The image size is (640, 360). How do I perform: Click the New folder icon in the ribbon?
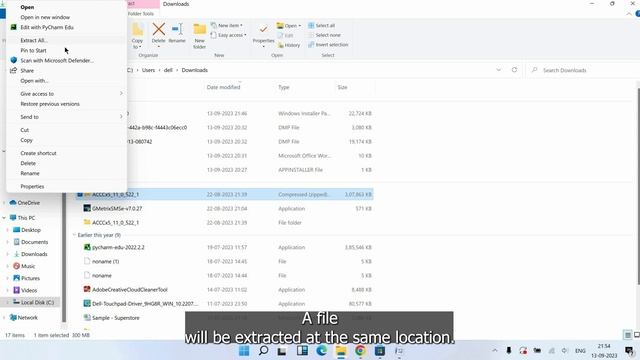click(x=200, y=29)
